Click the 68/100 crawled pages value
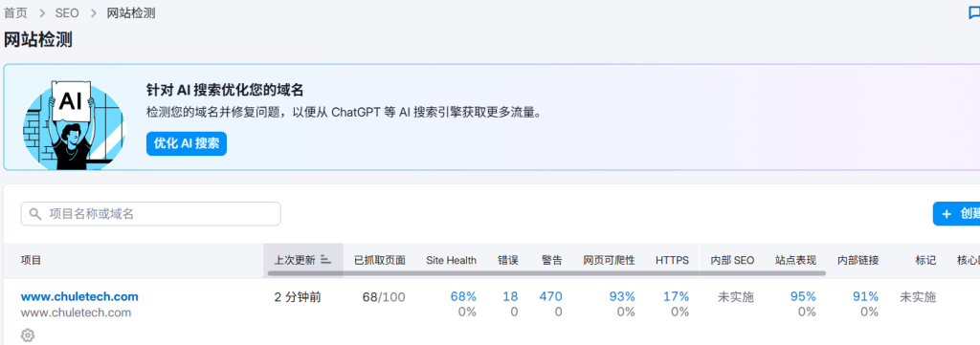The height and width of the screenshot is (345, 980). tap(384, 297)
